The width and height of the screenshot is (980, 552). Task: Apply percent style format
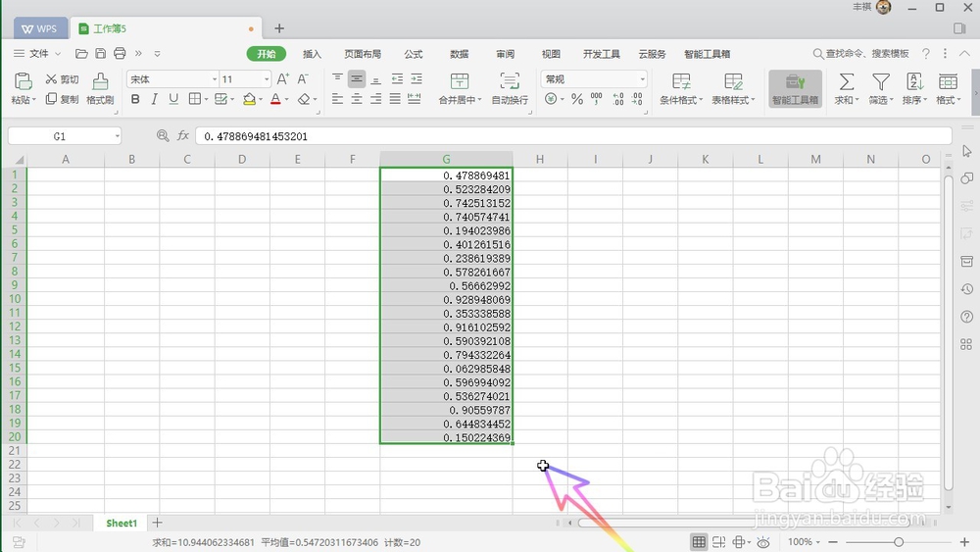tap(577, 99)
